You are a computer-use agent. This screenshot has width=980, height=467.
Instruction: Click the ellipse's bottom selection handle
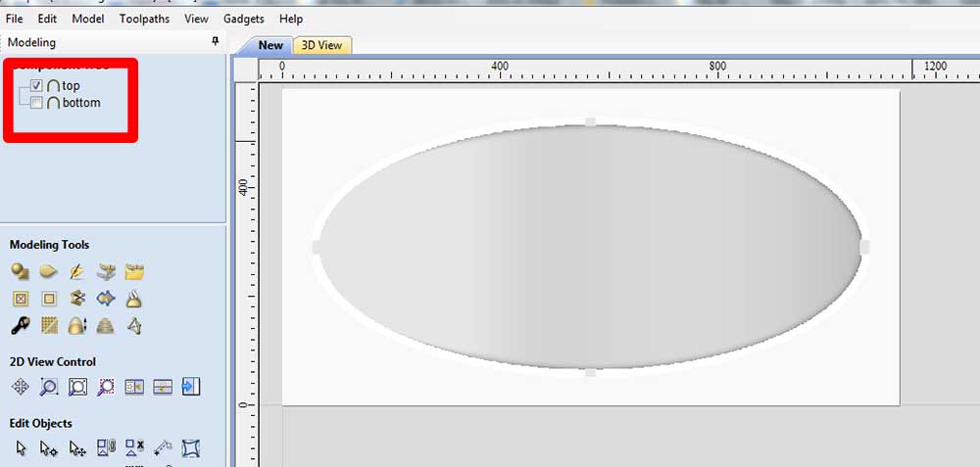tap(590, 373)
